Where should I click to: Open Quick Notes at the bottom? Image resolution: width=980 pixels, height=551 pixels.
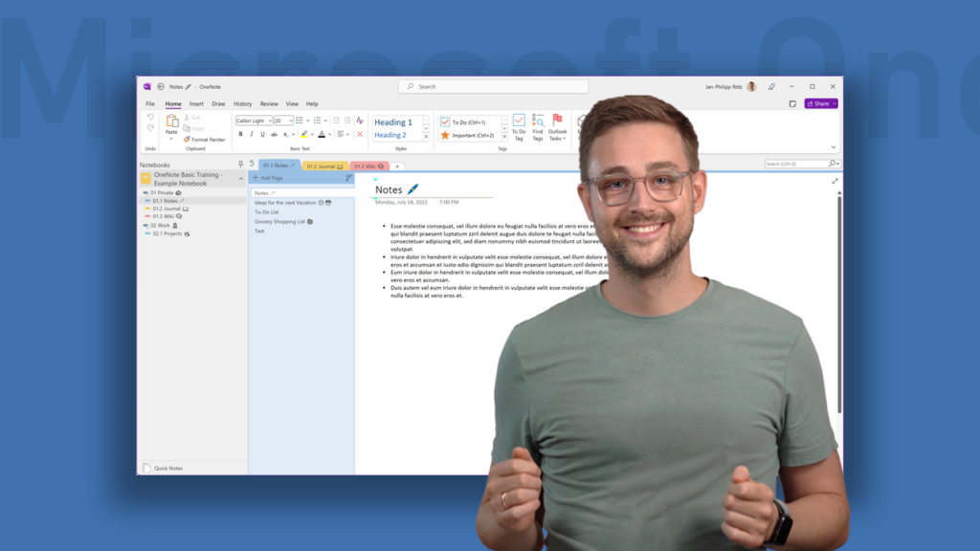[x=164, y=468]
